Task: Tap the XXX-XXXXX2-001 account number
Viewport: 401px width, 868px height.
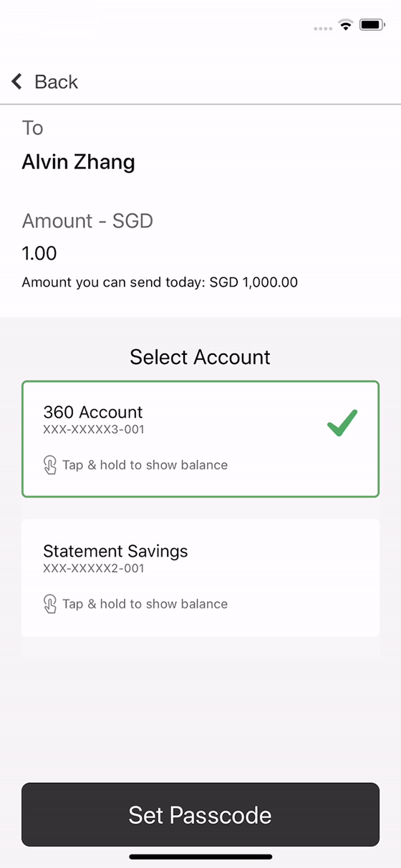Action: 94,568
